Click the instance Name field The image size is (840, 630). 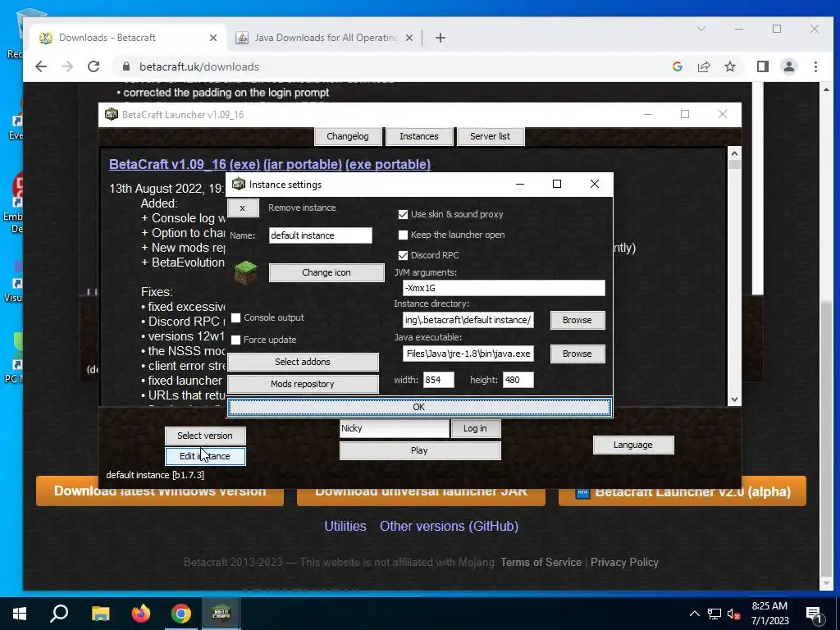click(321, 235)
